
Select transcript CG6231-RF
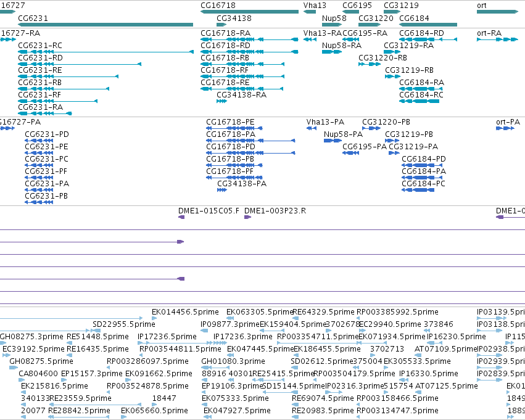point(57,101)
